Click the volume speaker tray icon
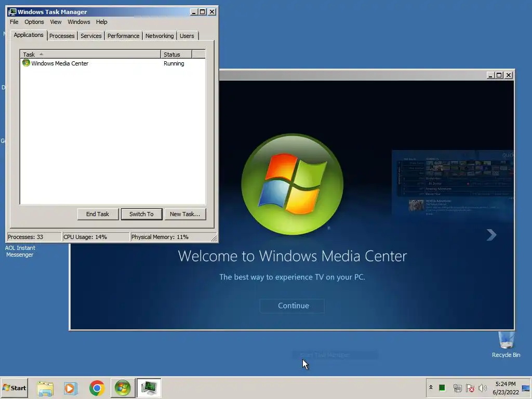532x399 pixels. point(483,388)
